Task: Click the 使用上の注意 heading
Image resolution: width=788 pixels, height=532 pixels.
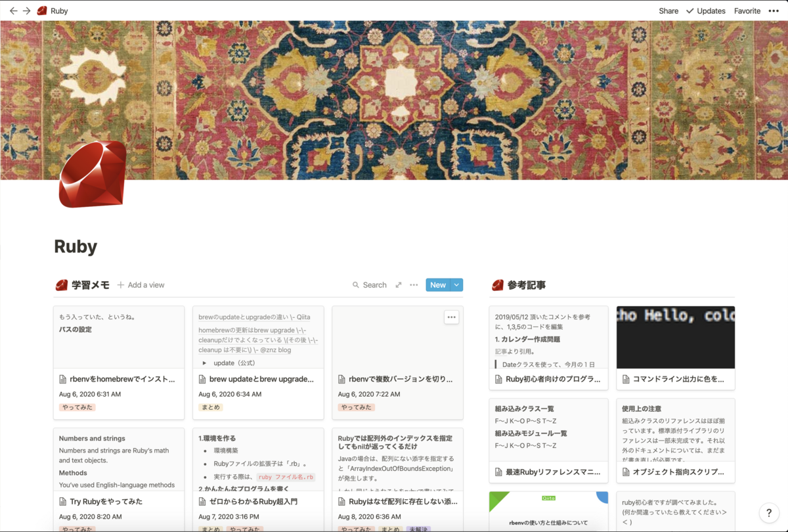Action: [x=642, y=409]
